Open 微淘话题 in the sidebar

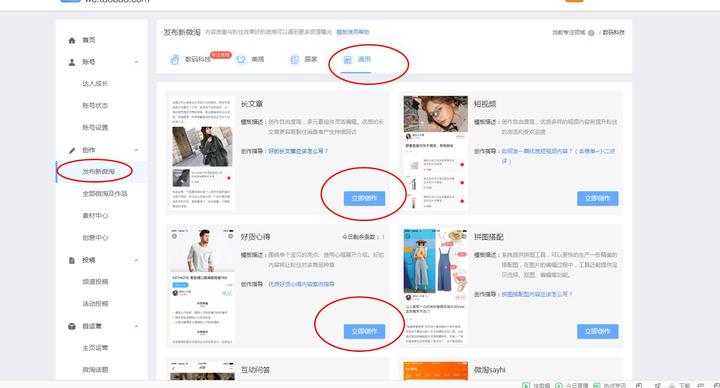click(x=95, y=370)
